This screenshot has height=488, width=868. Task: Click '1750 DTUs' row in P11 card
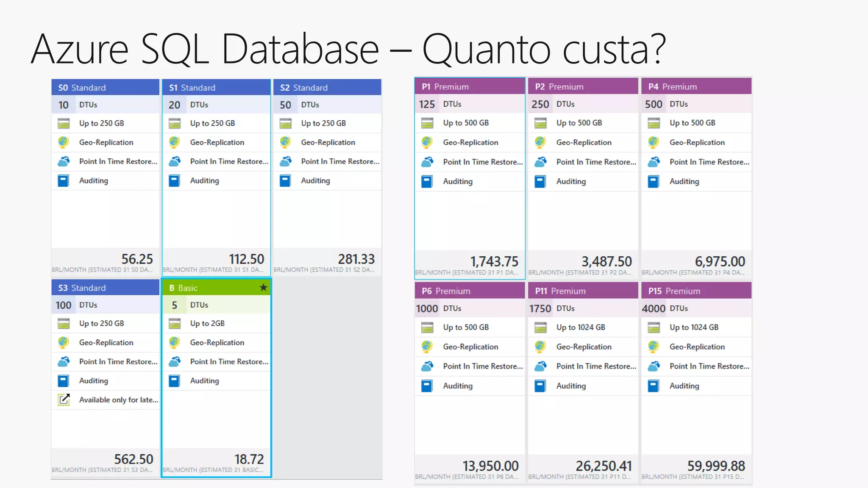tap(583, 308)
